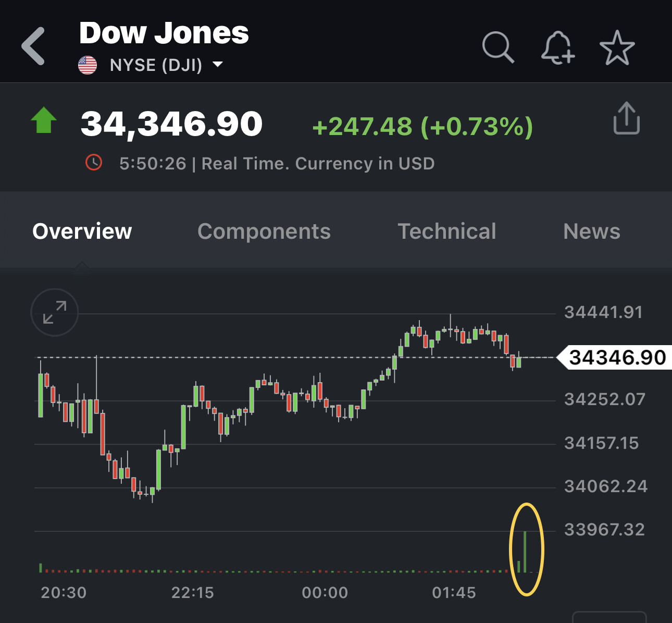Expand the chart to fullscreen
Image resolution: width=672 pixels, height=623 pixels.
55,312
